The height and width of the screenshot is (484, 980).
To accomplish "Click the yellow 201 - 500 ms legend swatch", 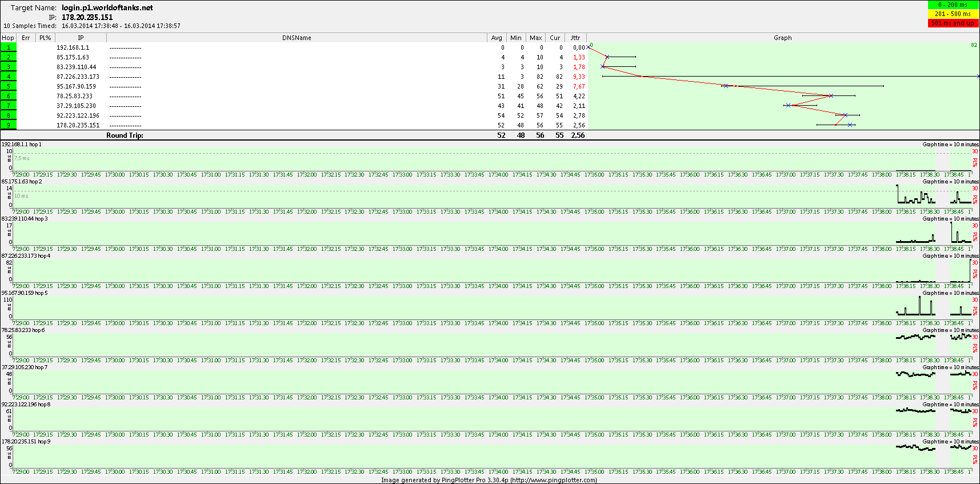I will 953,14.
